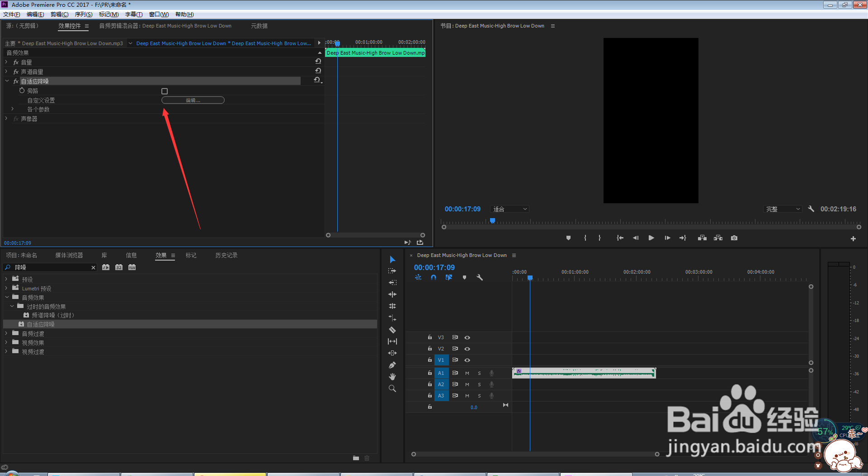Collapse the 自适应降噪 effect
Viewport: 868px width, 476px height.
[x=7, y=81]
